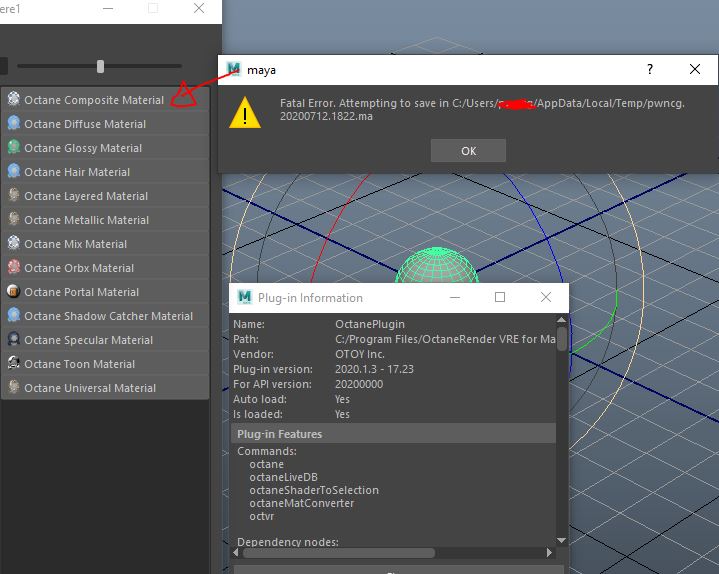The image size is (719, 574).
Task: Click the Octane Diffuse Material icon
Action: [14, 123]
